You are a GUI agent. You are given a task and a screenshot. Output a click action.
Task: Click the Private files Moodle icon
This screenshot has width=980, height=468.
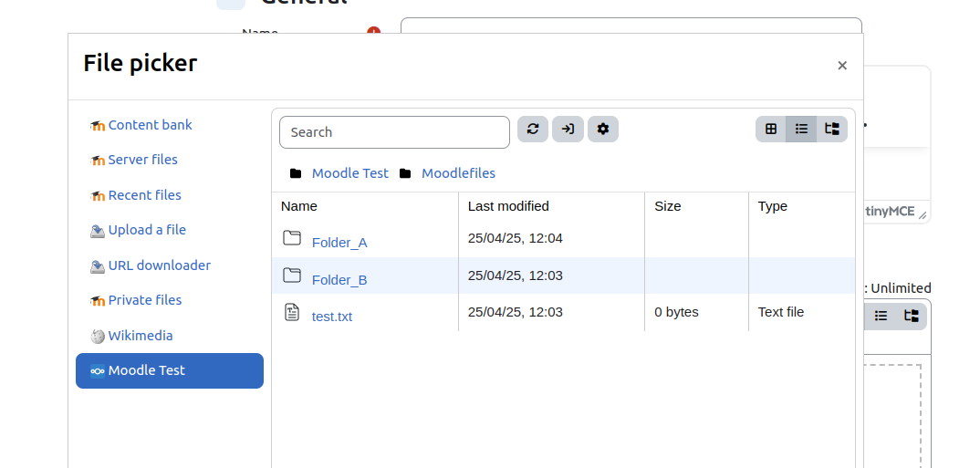pyautogui.click(x=98, y=301)
